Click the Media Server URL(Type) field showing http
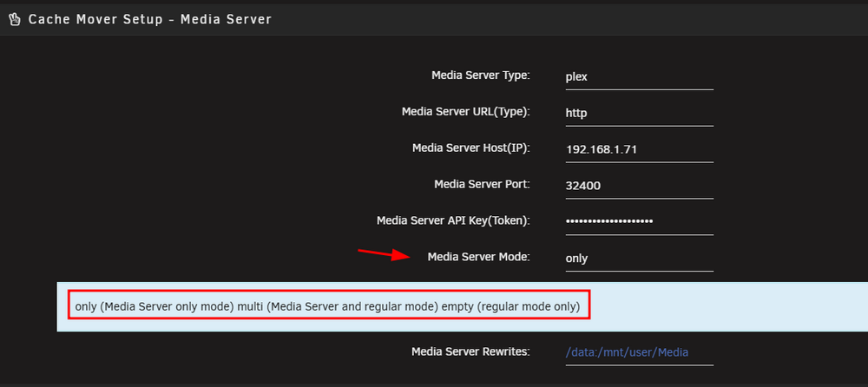This screenshot has width=868, height=387. (640, 114)
